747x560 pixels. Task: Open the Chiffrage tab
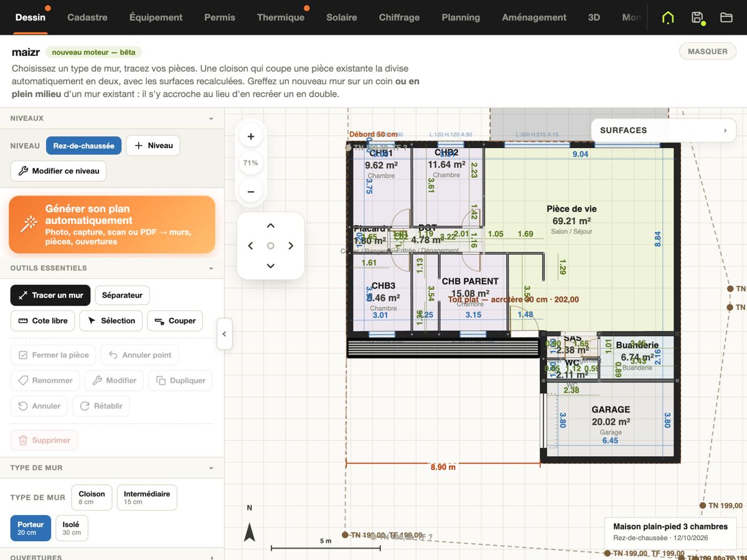[399, 17]
